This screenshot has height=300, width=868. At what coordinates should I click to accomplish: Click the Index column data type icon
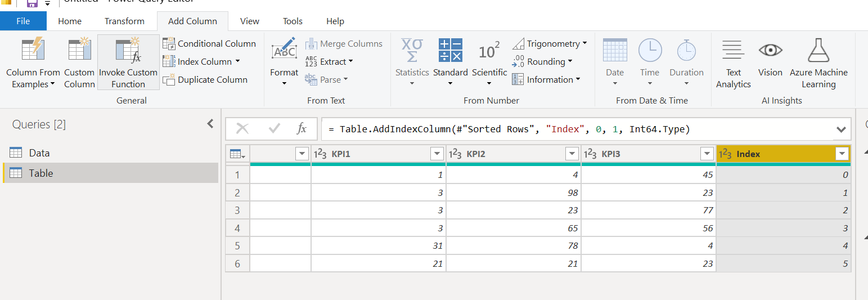(725, 154)
